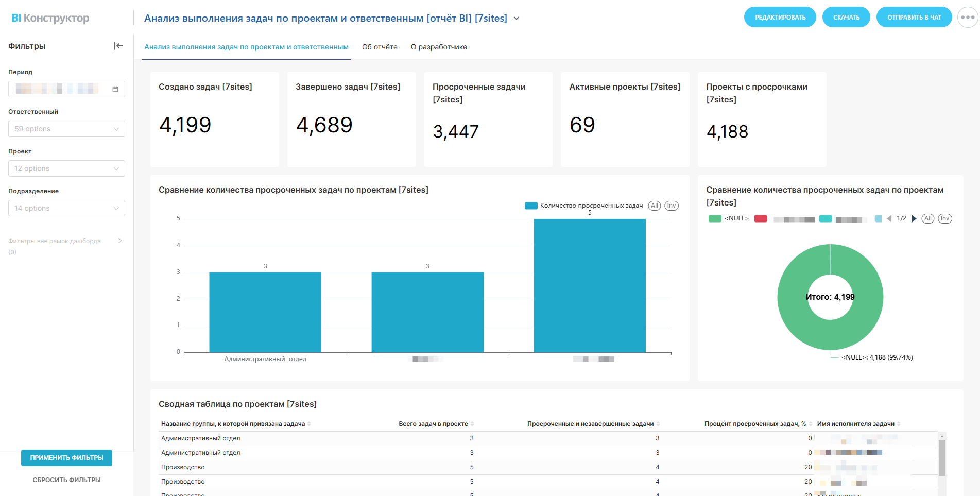
Task: Open the Ответственный dropdown with 59 options
Action: point(66,129)
